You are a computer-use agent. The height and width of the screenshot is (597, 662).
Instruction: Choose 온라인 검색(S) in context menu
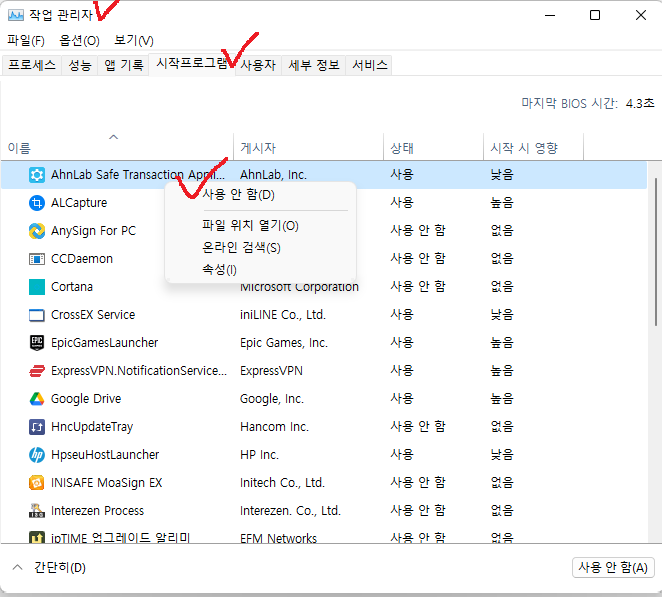(x=260, y=248)
